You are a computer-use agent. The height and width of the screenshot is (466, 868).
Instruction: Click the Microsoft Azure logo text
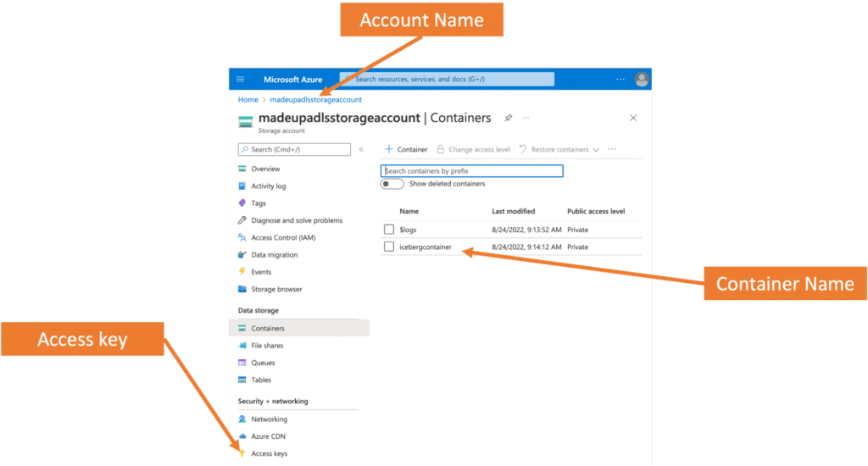(x=292, y=79)
